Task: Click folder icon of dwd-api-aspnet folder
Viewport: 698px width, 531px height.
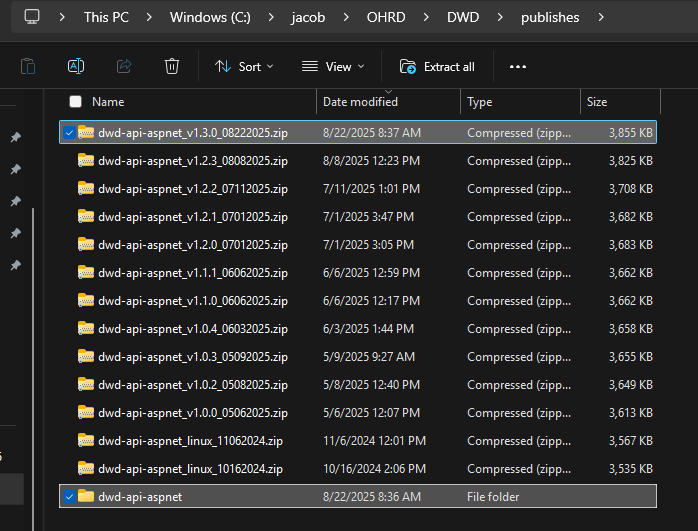Action: point(86,496)
